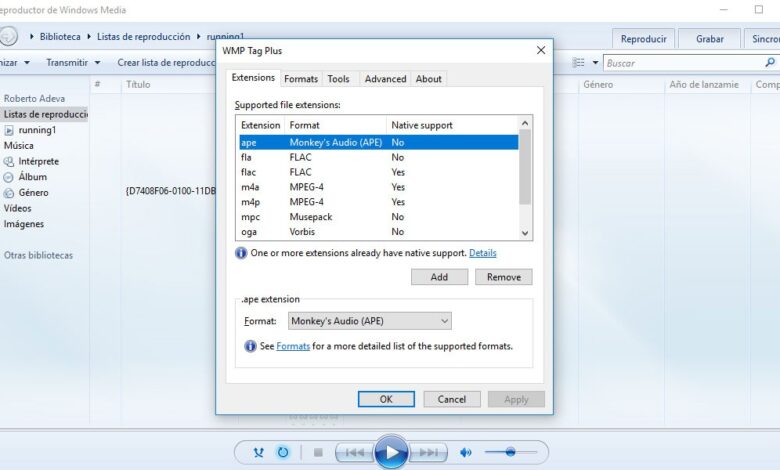Image resolution: width=780 pixels, height=470 pixels.
Task: Expand the breadcrumb arrow before running1
Action: 198,36
